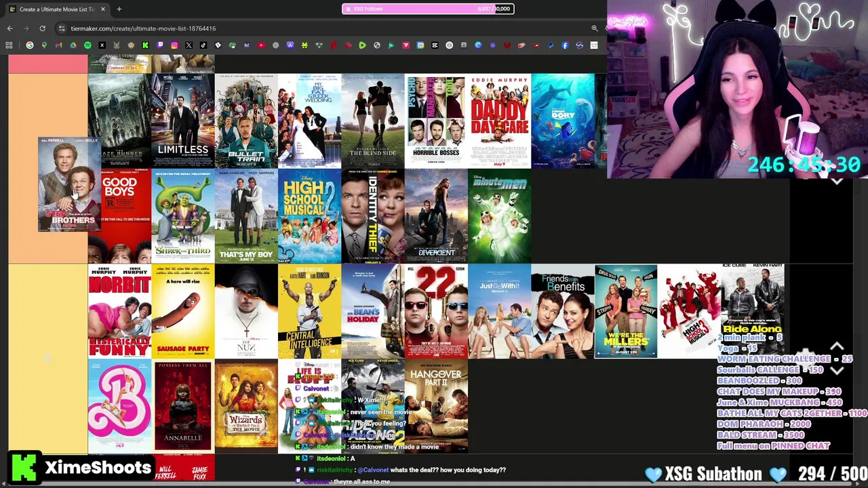Open the green Kick bookmark icon
The image size is (868, 488).
click(x=145, y=45)
